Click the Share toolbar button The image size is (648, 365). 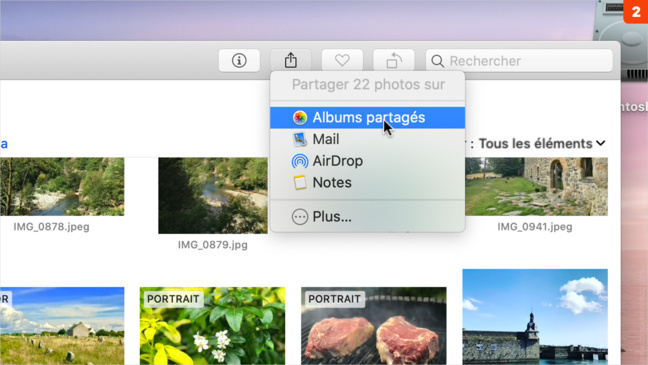click(291, 61)
